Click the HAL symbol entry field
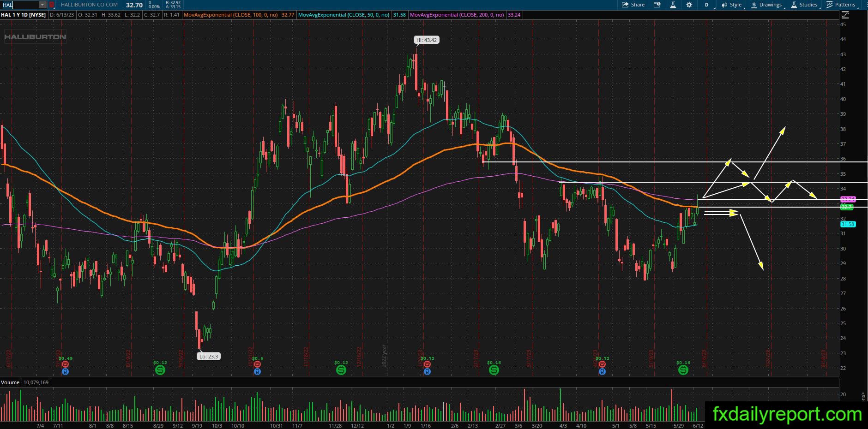Screen dimensions: 868x429 pos(19,5)
